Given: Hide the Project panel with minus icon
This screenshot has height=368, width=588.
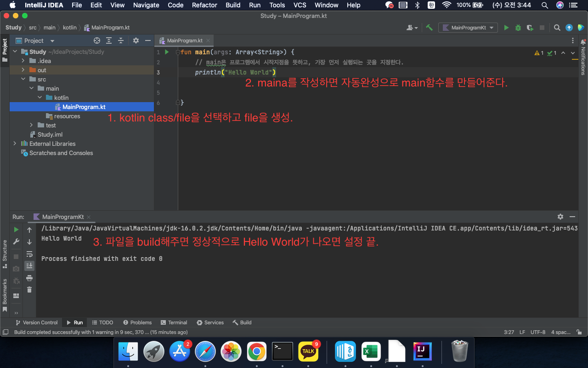Looking at the screenshot, I should tap(148, 40).
